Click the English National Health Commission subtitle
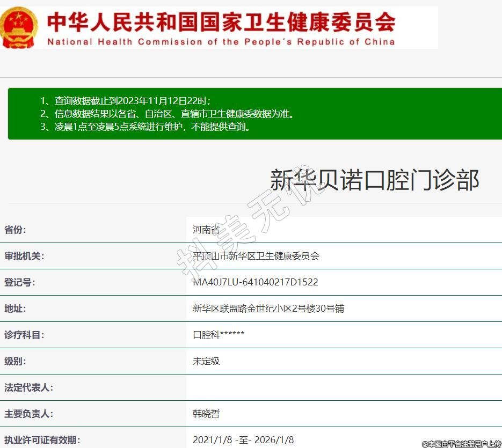Screen dimensions: 502x448 pyautogui.click(x=221, y=42)
